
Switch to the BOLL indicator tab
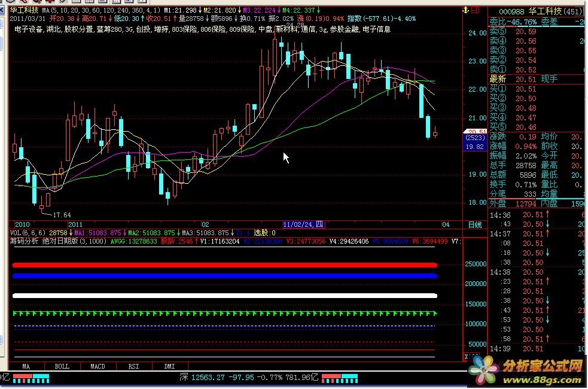pos(62,366)
